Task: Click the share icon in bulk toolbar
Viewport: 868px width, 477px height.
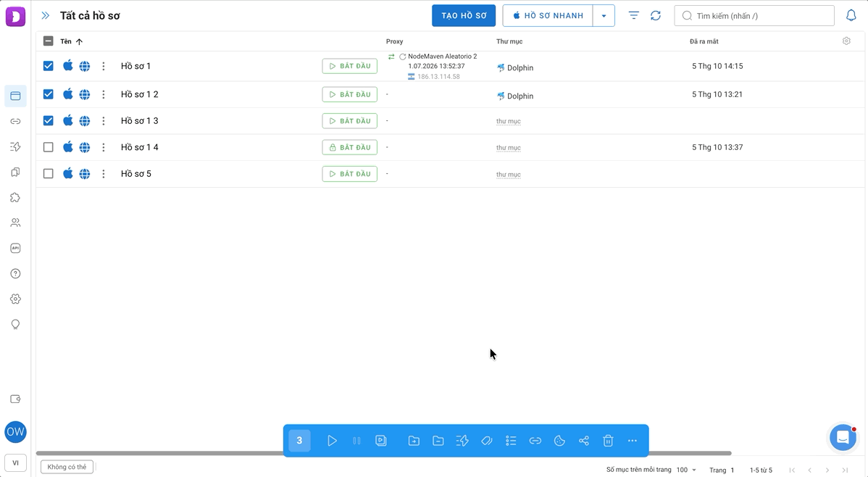Action: pos(583,441)
